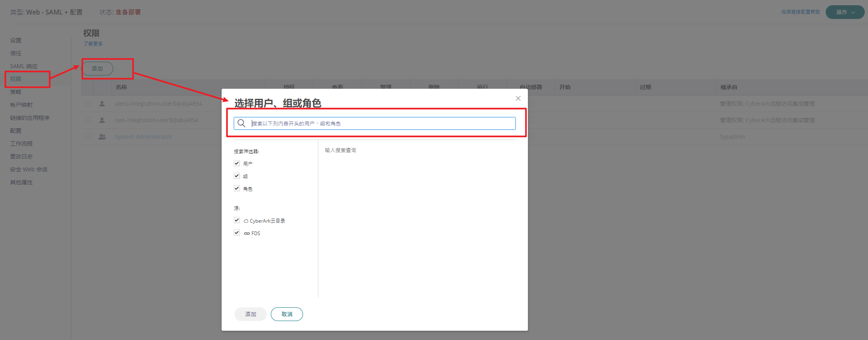Focus the user, group and role search field

click(x=375, y=123)
